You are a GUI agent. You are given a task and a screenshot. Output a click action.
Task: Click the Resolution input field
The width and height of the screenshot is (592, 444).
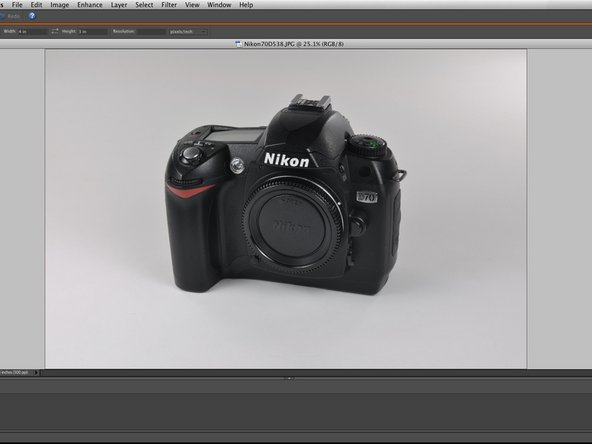click(x=151, y=32)
